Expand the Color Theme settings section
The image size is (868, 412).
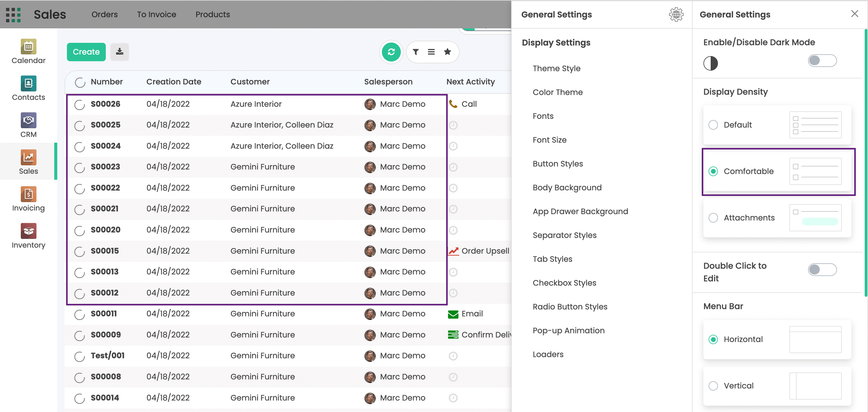coord(557,92)
